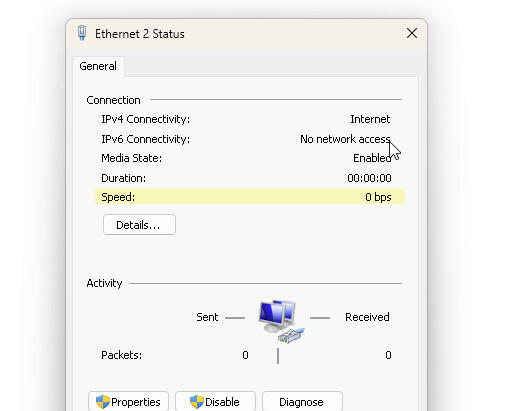515x411 pixels.
Task: Click the IPv4 Connectivity label
Action: click(146, 119)
